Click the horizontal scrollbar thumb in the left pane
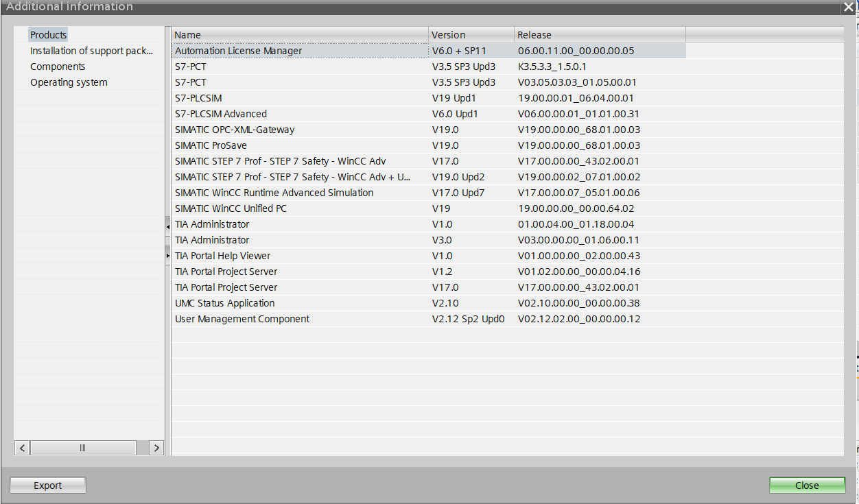The image size is (859, 504). tap(83, 448)
